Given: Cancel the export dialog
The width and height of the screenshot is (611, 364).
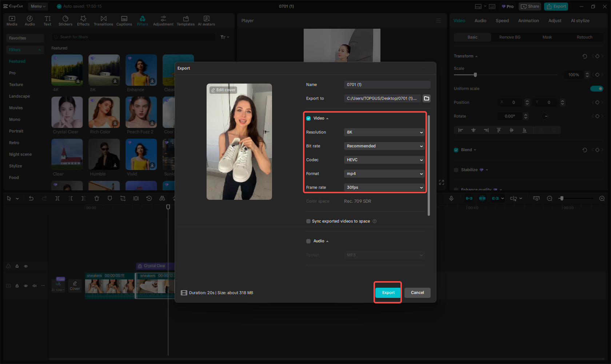Looking at the screenshot, I should pos(417,293).
